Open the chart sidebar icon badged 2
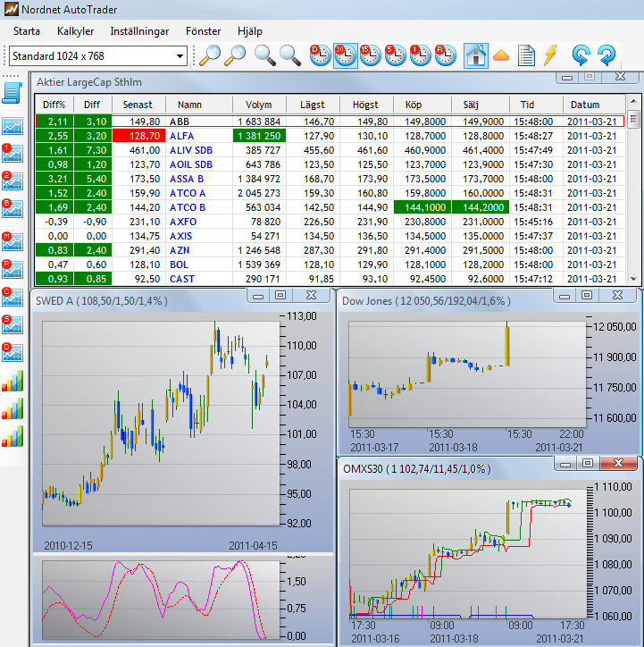The image size is (644, 647). pyautogui.click(x=12, y=181)
